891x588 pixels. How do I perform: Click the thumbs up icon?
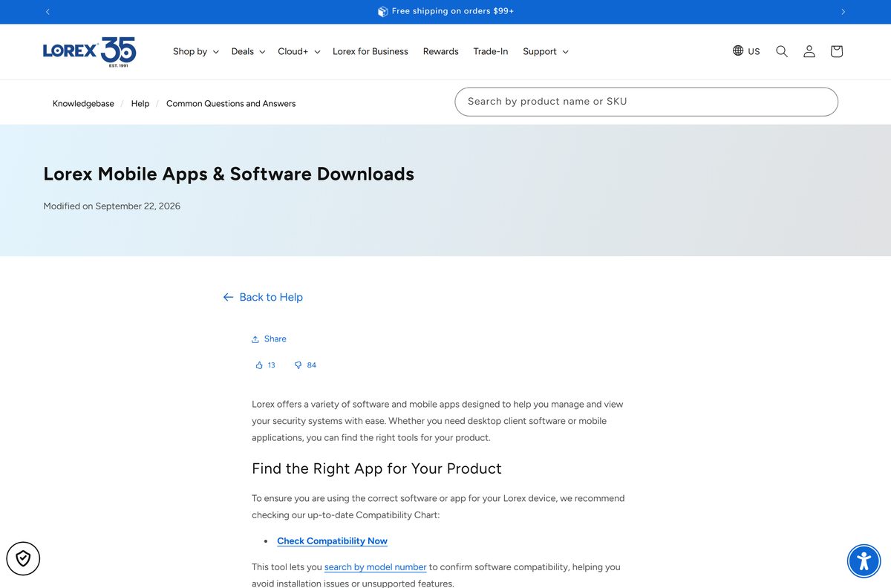click(x=259, y=365)
